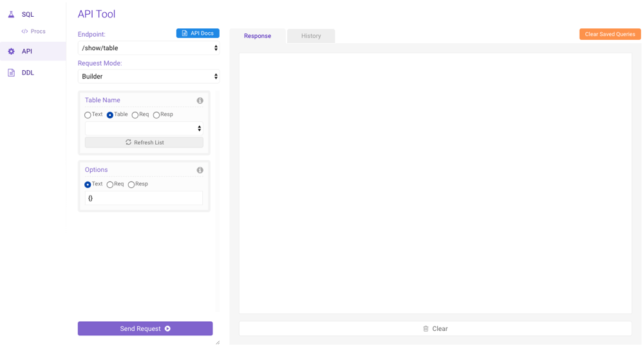644x345 pixels.
Task: Click the play icon on Send Request
Action: point(167,329)
